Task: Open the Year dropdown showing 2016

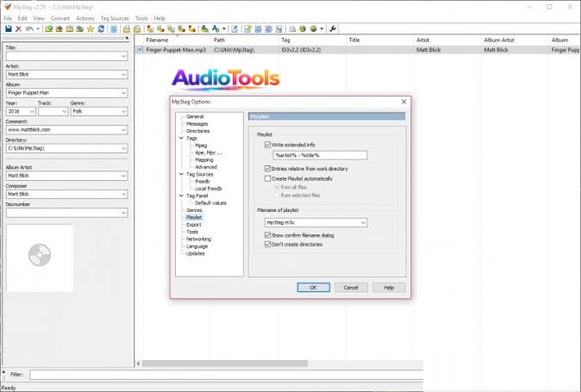Action: (x=32, y=111)
